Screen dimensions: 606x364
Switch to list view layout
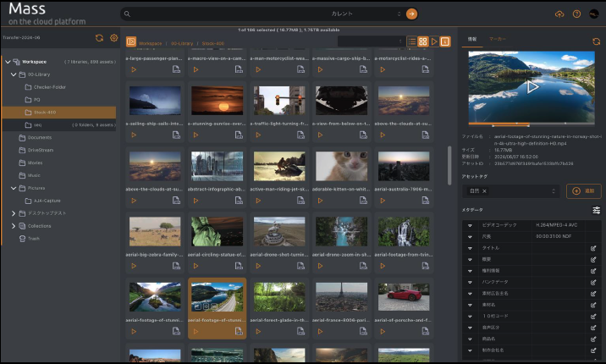(x=412, y=41)
